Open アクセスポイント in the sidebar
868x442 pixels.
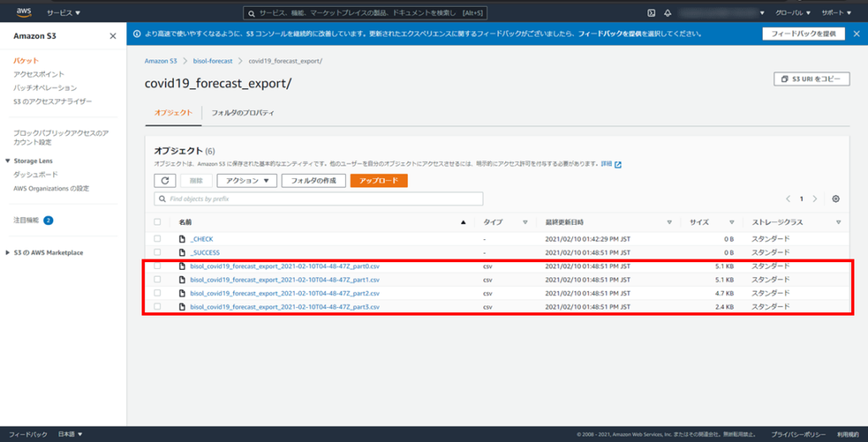(x=38, y=75)
